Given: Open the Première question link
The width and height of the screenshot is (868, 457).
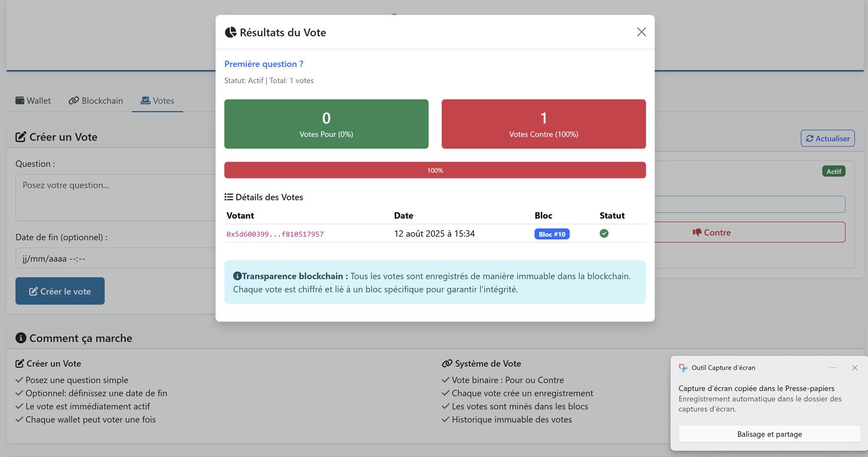Looking at the screenshot, I should (263, 64).
